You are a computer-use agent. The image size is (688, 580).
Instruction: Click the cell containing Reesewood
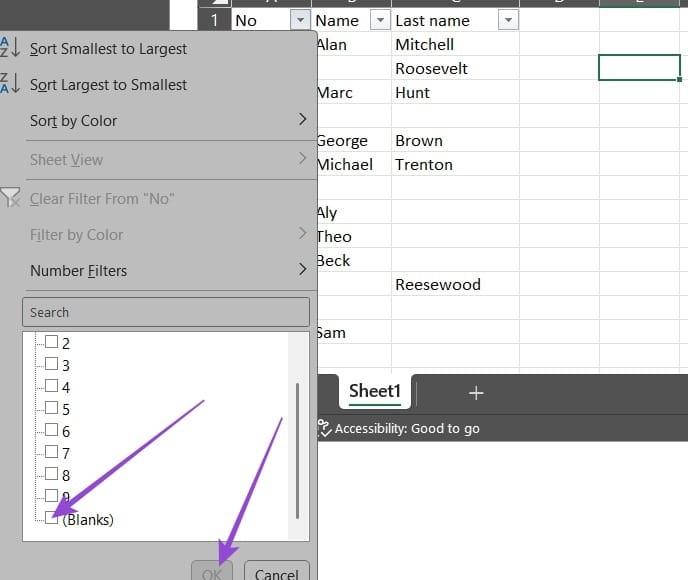pyautogui.click(x=455, y=284)
